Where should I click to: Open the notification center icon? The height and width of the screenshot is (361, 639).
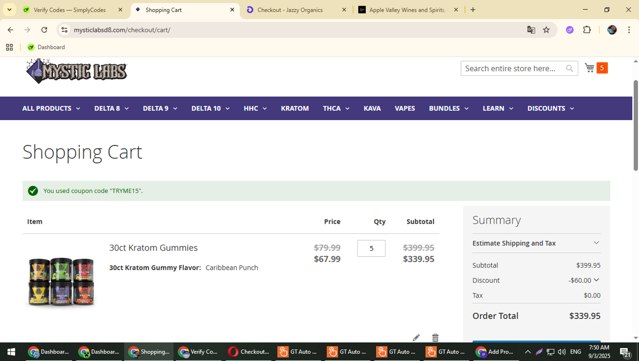pos(625,352)
